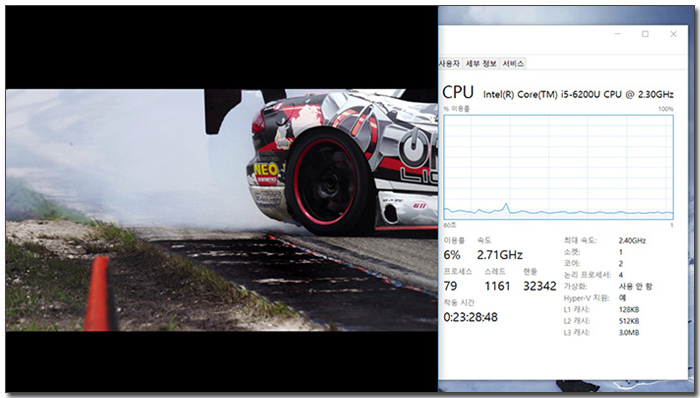Click the CPU utilization graph
The image size is (700, 398).
pos(558,167)
